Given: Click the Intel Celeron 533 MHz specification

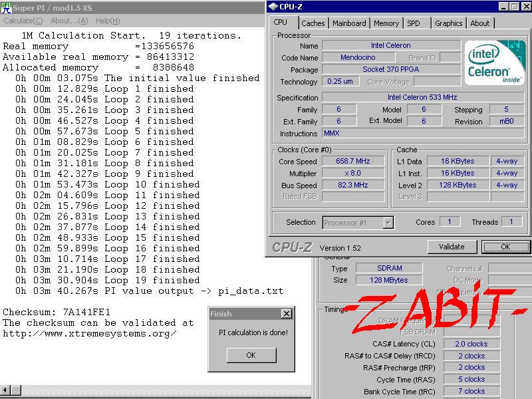Looking at the screenshot, I should (422, 97).
